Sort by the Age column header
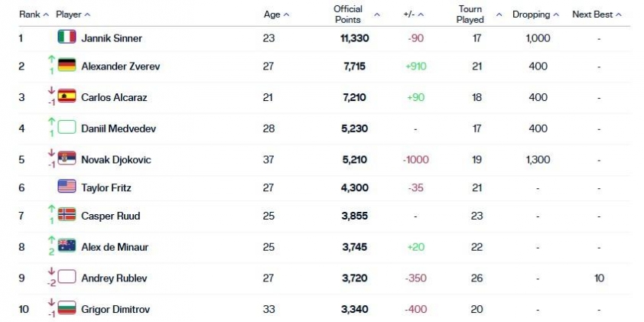Screen dimensions: 644x322 (x=276, y=15)
